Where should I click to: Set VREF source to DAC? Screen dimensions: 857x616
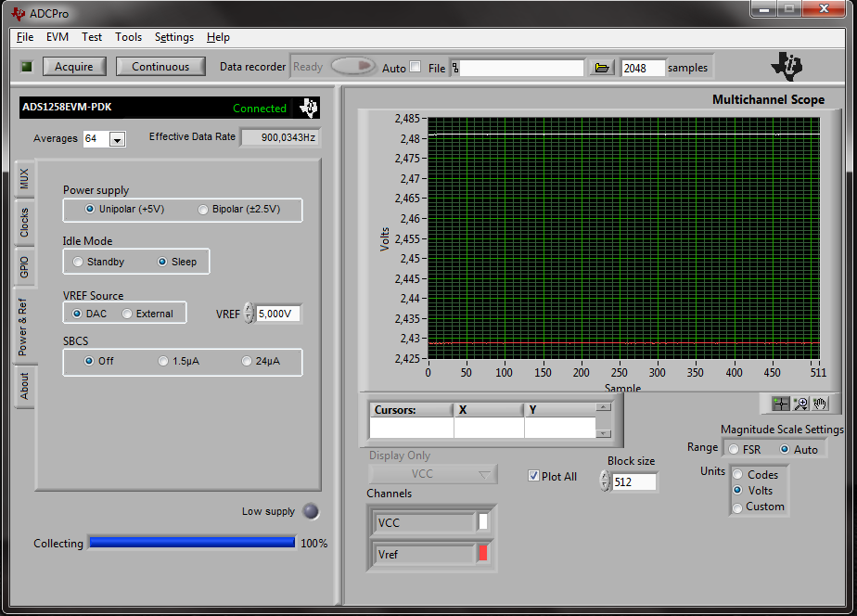pos(77,314)
